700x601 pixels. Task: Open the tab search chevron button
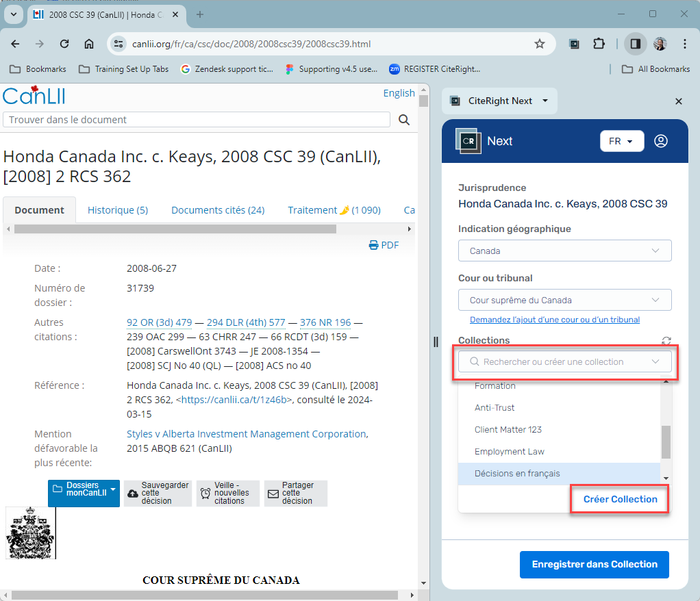pyautogui.click(x=14, y=14)
